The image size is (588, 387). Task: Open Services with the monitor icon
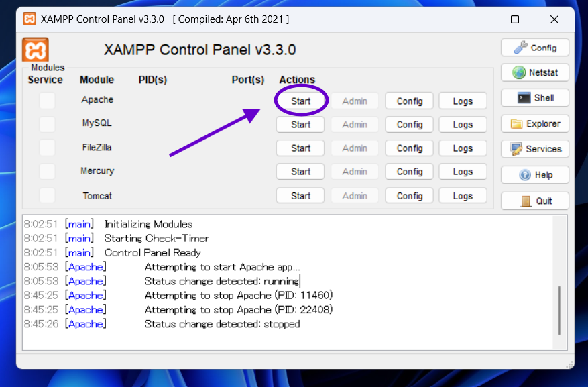(534, 149)
